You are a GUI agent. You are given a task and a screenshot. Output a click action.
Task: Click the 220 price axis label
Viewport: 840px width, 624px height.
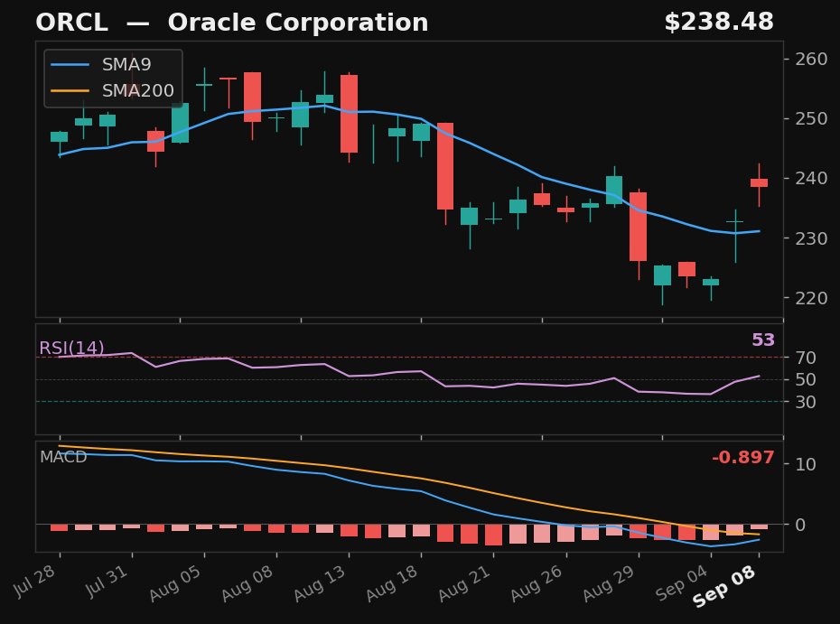click(x=811, y=297)
